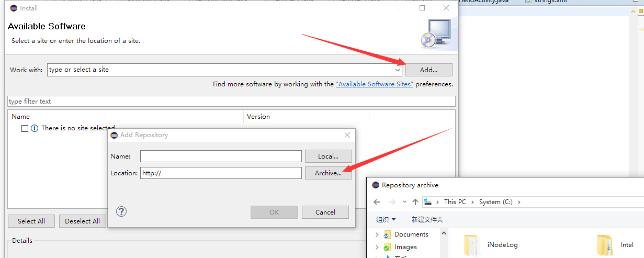The height and width of the screenshot is (258, 644).
Task: Open the recent locations dropdown in Repository archive
Action: point(404,202)
